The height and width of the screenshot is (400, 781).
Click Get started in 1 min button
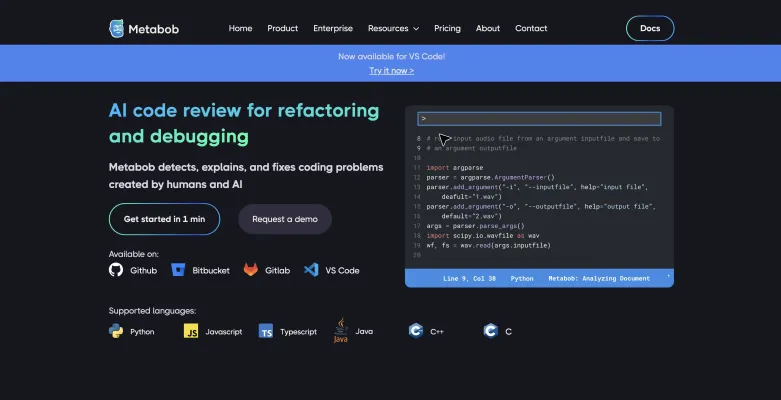coord(164,218)
